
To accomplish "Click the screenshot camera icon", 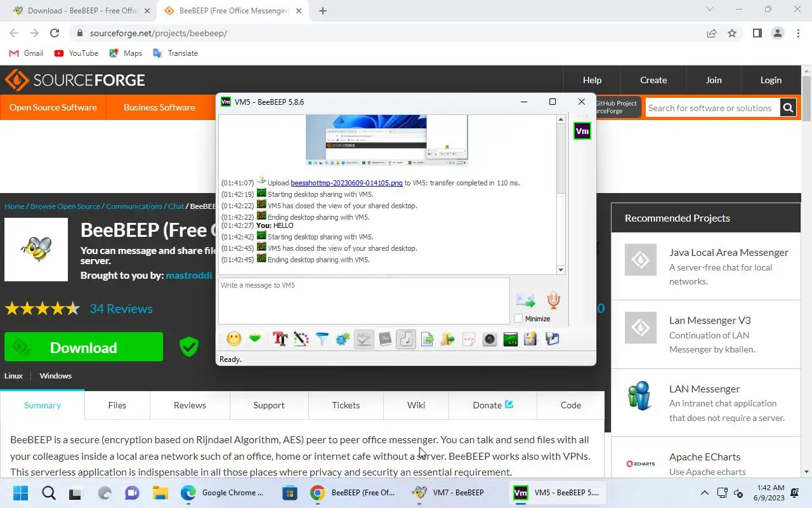I will point(490,339).
